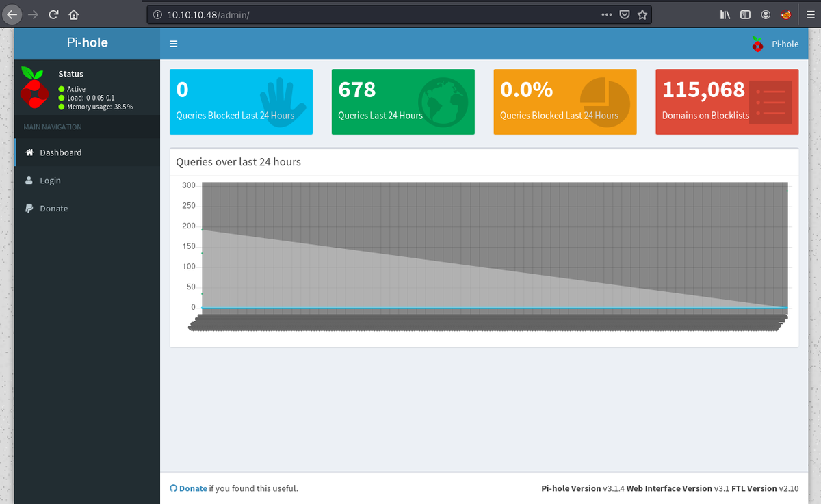Click the Pi-hole logo in top right
The height and width of the screenshot is (504, 821).
(757, 44)
